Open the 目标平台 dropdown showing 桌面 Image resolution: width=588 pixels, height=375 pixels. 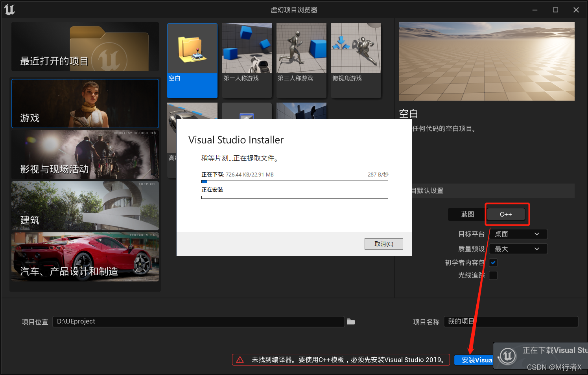[518, 234]
